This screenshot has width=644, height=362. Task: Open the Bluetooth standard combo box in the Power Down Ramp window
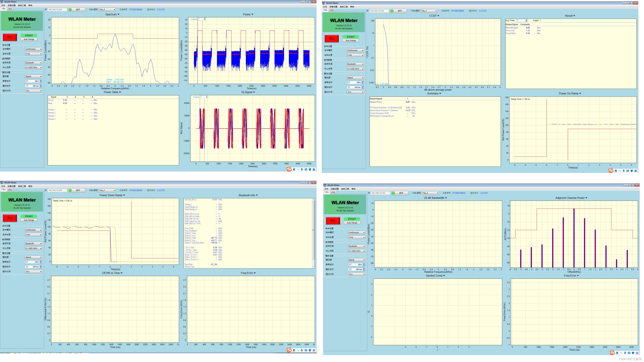pos(33,243)
